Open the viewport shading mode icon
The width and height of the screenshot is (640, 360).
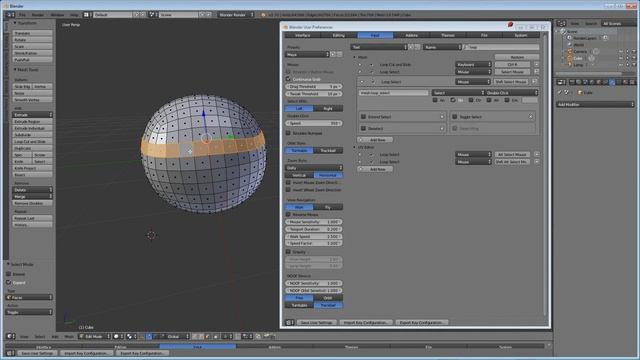[117, 336]
